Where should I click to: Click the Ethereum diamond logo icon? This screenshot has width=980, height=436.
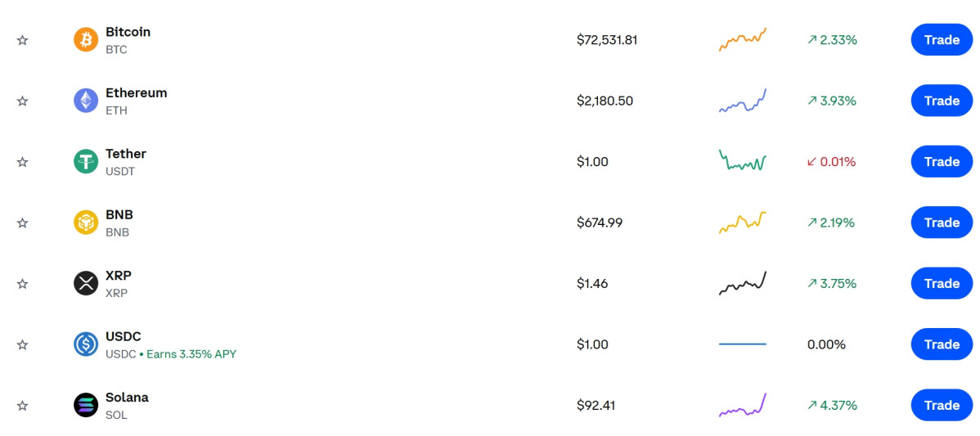(x=86, y=101)
